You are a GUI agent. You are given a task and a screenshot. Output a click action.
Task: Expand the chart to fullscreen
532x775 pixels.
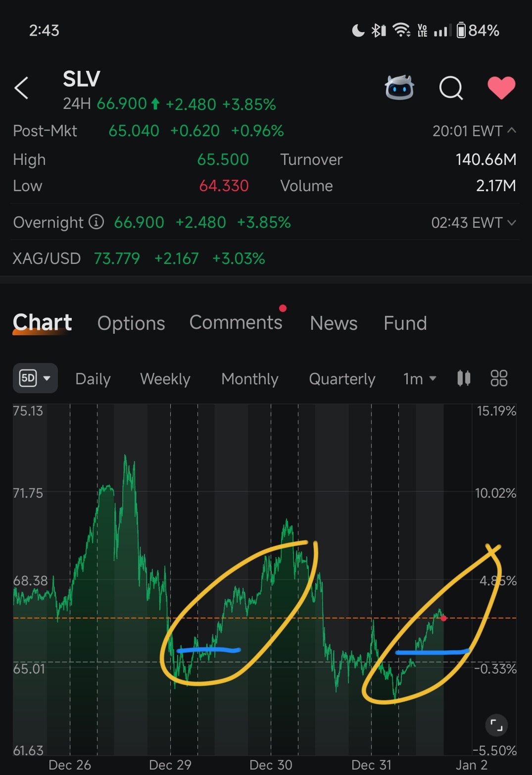[496, 725]
